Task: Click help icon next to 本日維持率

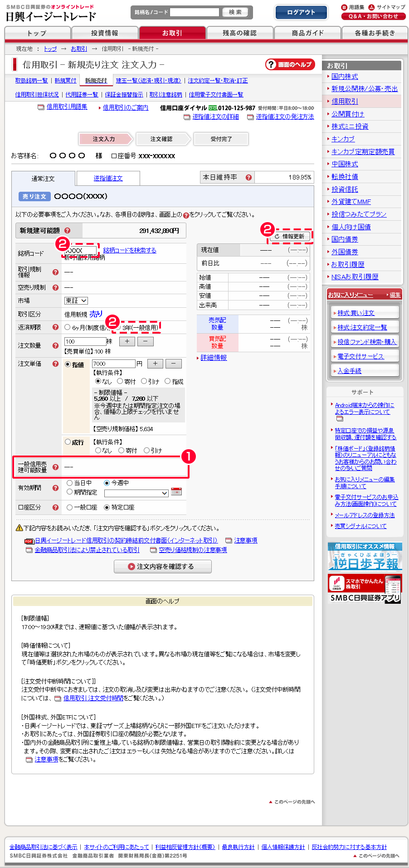Action: click(x=248, y=178)
